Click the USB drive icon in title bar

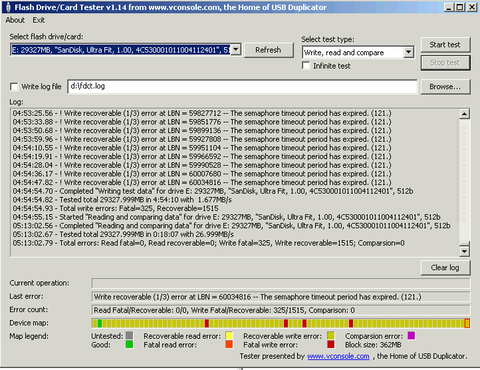[x=8, y=7]
